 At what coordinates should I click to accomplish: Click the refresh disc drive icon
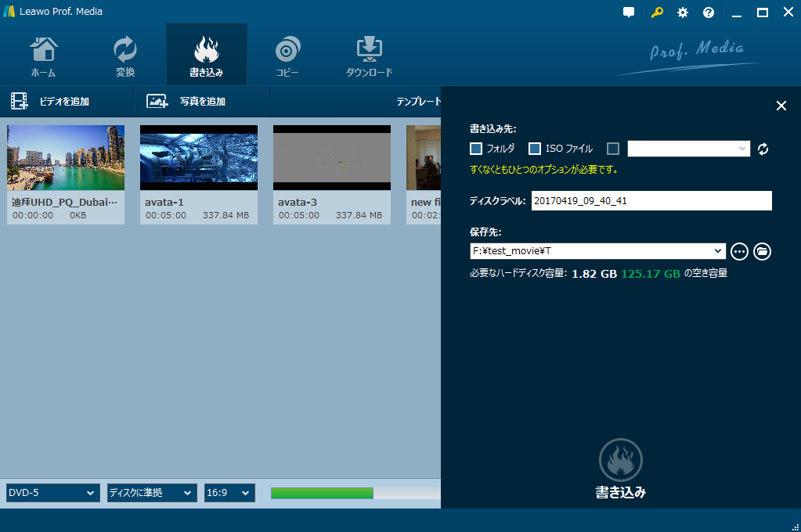pyautogui.click(x=763, y=149)
